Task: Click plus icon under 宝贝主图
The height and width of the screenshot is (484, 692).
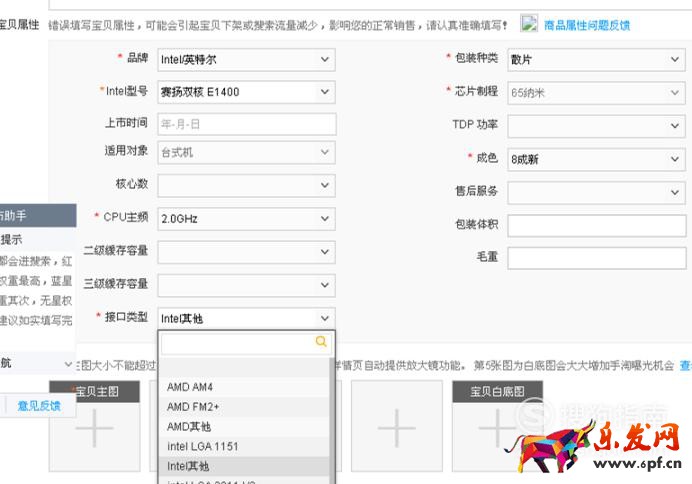Action: tap(95, 428)
